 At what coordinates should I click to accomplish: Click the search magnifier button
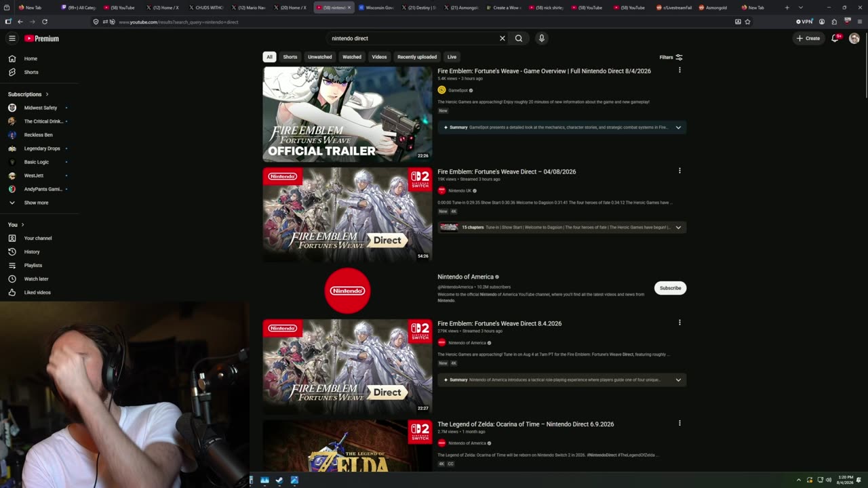[519, 39]
